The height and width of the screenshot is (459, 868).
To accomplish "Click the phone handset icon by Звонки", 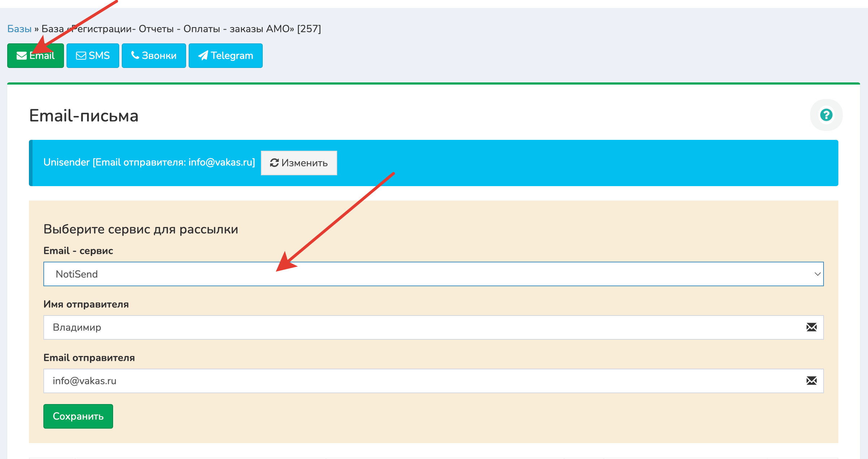I will [x=135, y=55].
